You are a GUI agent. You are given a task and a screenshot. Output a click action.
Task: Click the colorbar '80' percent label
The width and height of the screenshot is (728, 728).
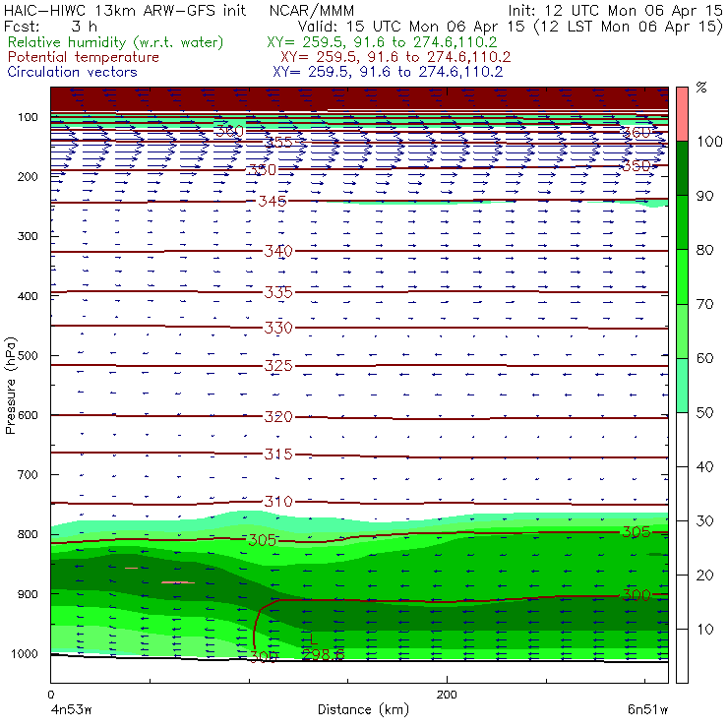coord(704,250)
